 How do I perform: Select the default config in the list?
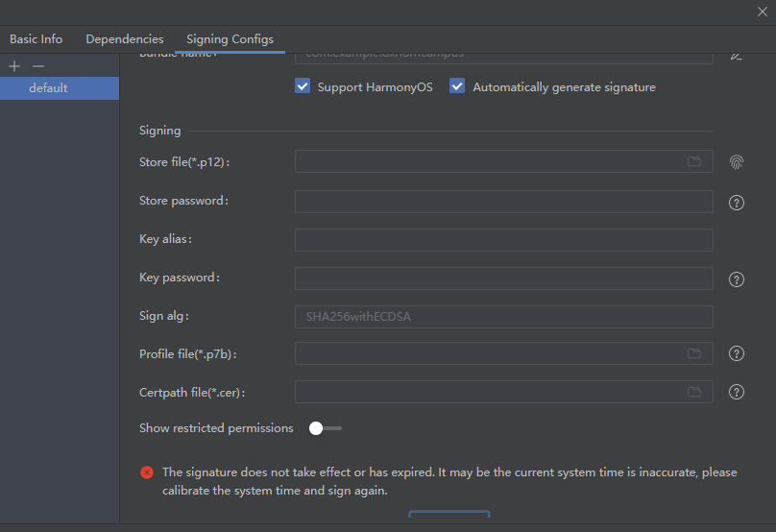point(60,88)
